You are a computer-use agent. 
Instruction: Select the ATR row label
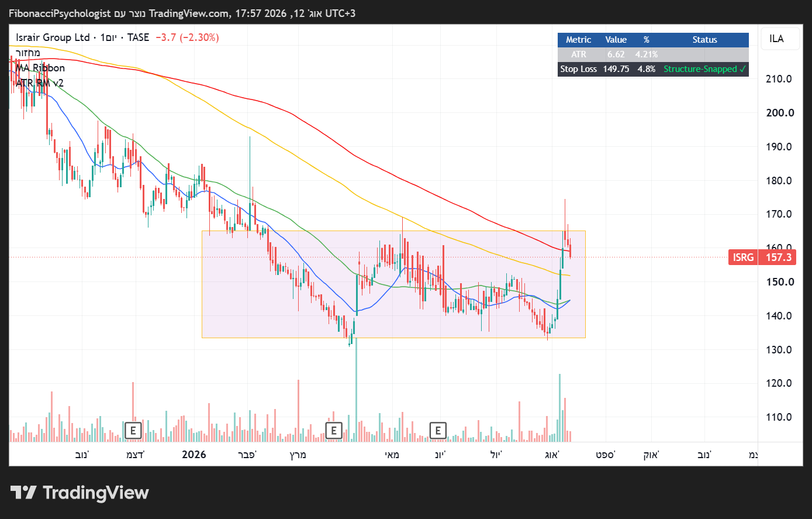pyautogui.click(x=579, y=54)
